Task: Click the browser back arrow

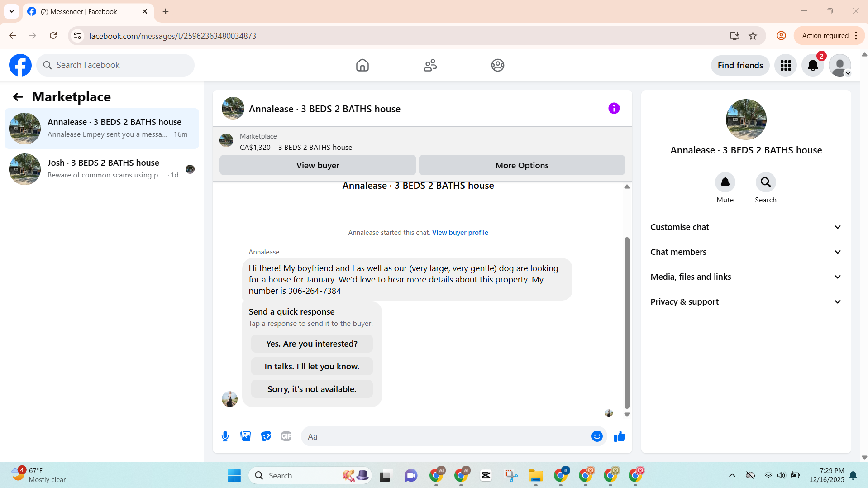Action: [x=13, y=36]
